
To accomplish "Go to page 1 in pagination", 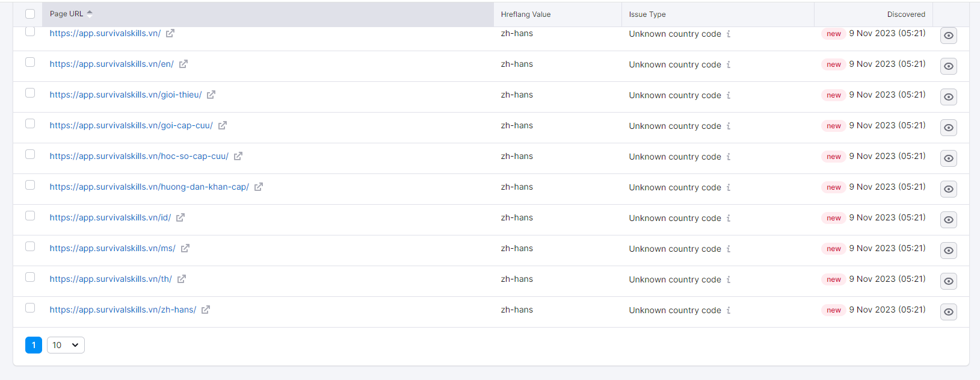I will tap(34, 345).
